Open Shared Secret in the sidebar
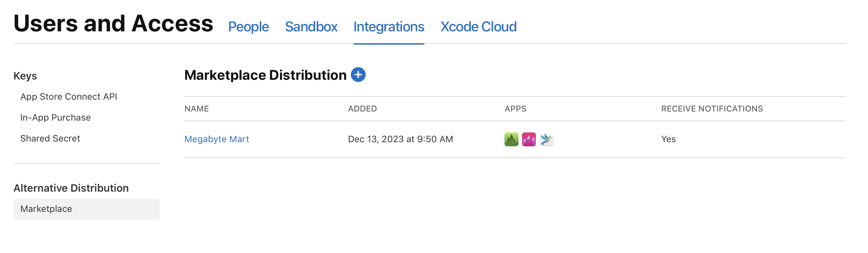 click(50, 138)
